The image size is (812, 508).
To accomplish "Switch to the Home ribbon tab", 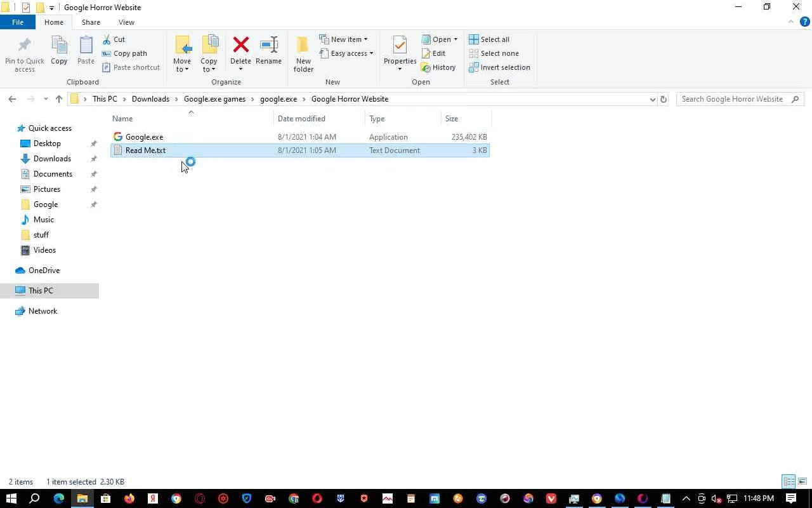I will tap(54, 22).
